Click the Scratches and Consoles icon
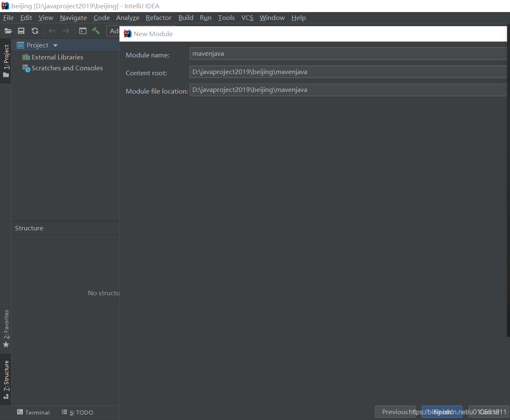The height and width of the screenshot is (420, 510). coord(26,68)
